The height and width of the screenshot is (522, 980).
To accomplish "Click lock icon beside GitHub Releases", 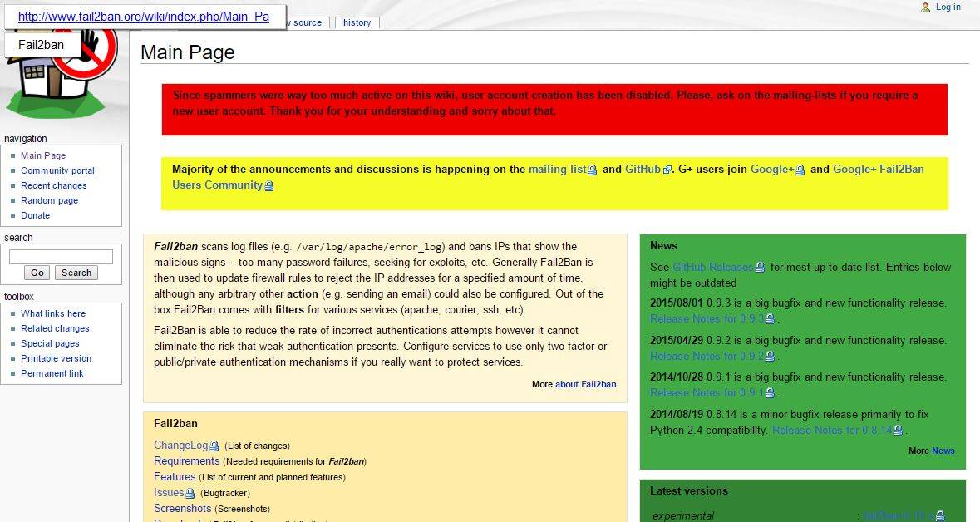I will [x=760, y=268].
